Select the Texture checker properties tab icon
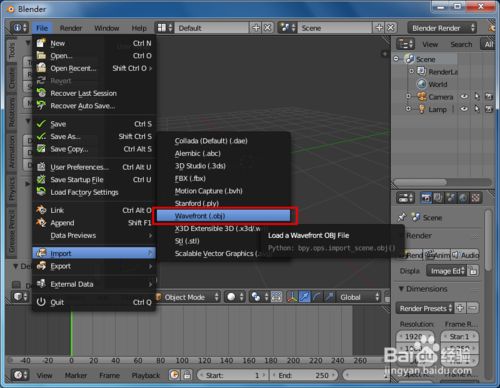The width and height of the screenshot is (500, 388). click(476, 198)
